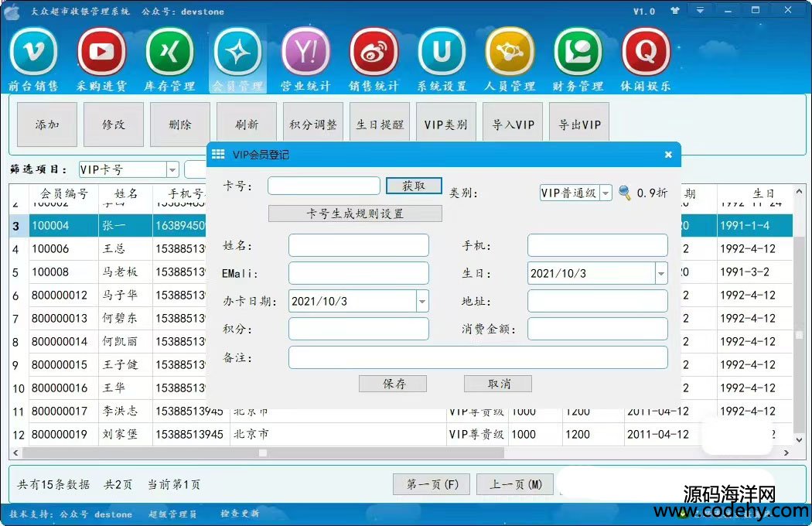The width and height of the screenshot is (812, 526).
Task: Open the 前台销售 module icon
Action: click(34, 60)
